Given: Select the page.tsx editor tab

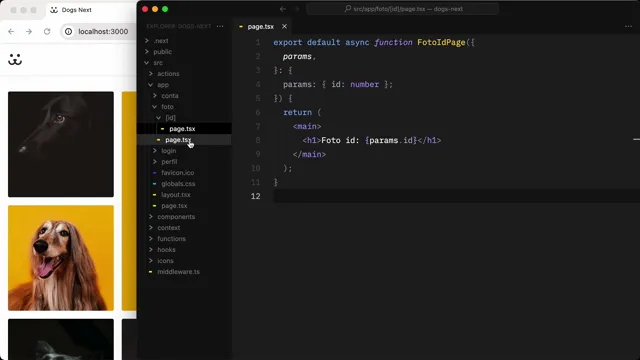Looking at the screenshot, I should point(260,27).
